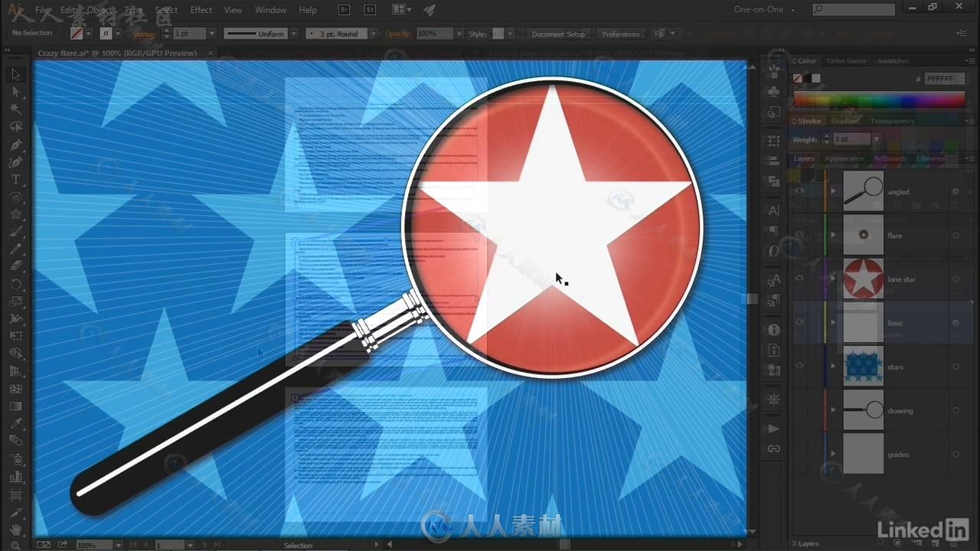Open the Window menu
980x551 pixels.
[x=270, y=10]
